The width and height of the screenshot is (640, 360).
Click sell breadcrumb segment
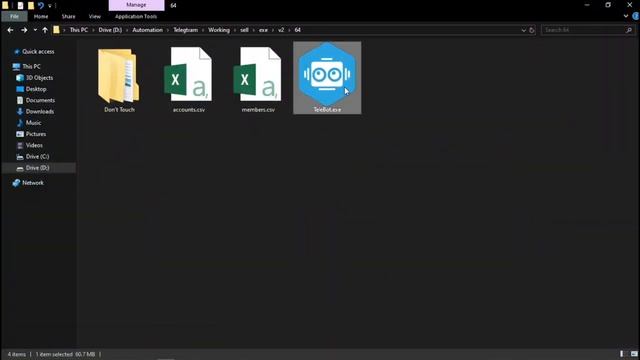244,30
